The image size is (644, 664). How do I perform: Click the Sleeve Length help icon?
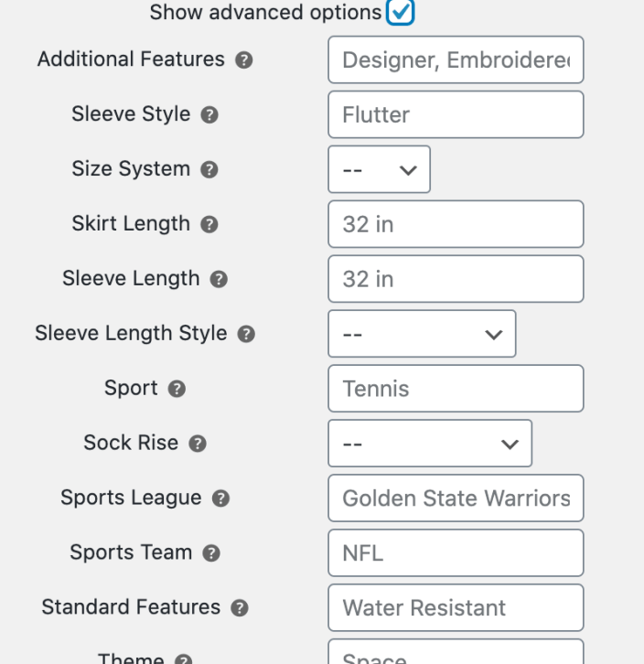[x=219, y=280]
